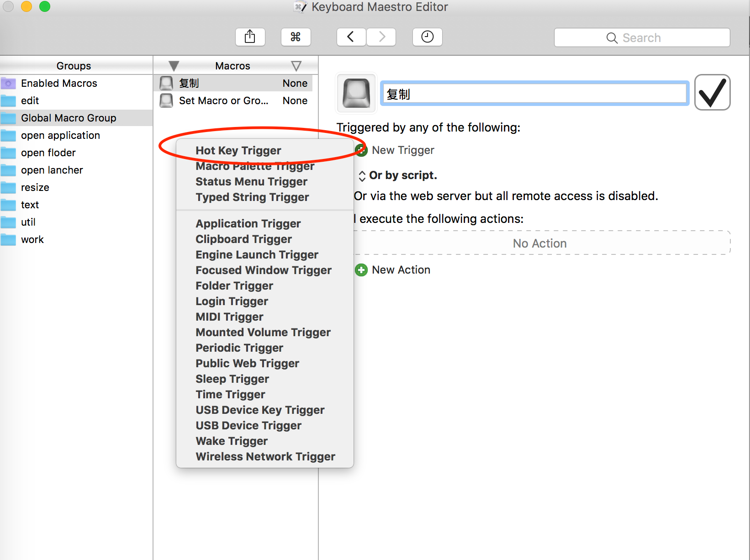
Task: Click the large macro icon well
Action: click(x=356, y=93)
